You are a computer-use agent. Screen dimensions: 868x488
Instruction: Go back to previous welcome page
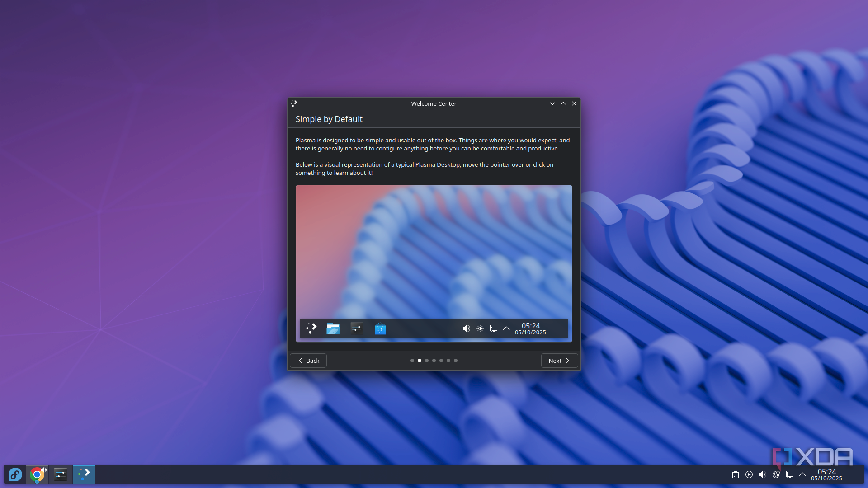point(308,361)
